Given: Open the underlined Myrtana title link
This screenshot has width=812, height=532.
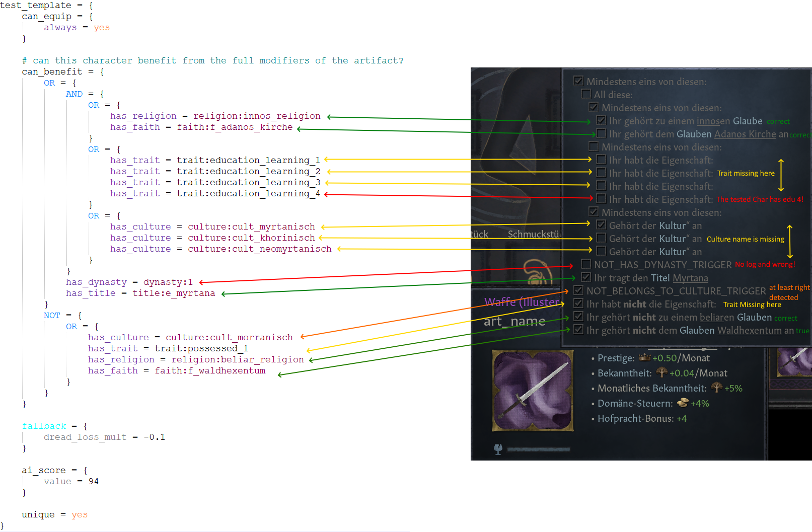Looking at the screenshot, I should tap(690, 278).
